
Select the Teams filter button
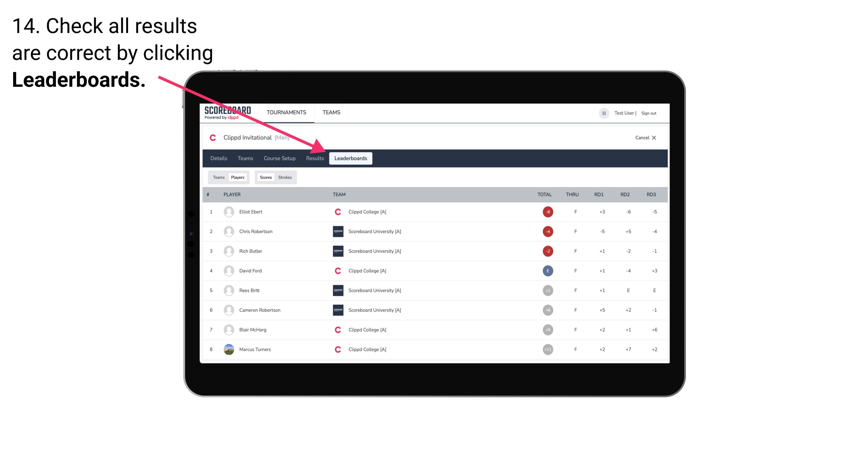click(x=218, y=177)
